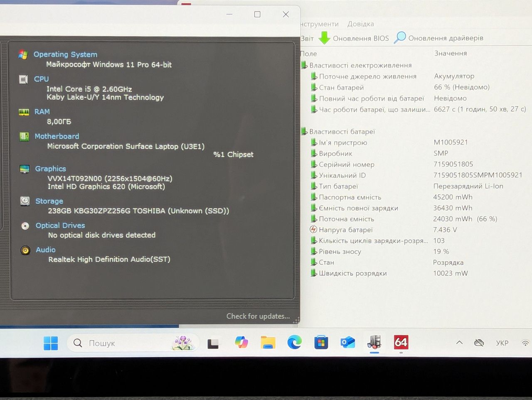Open File Explorer from the taskbar
Image resolution: width=532 pixels, height=400 pixels.
268,343
